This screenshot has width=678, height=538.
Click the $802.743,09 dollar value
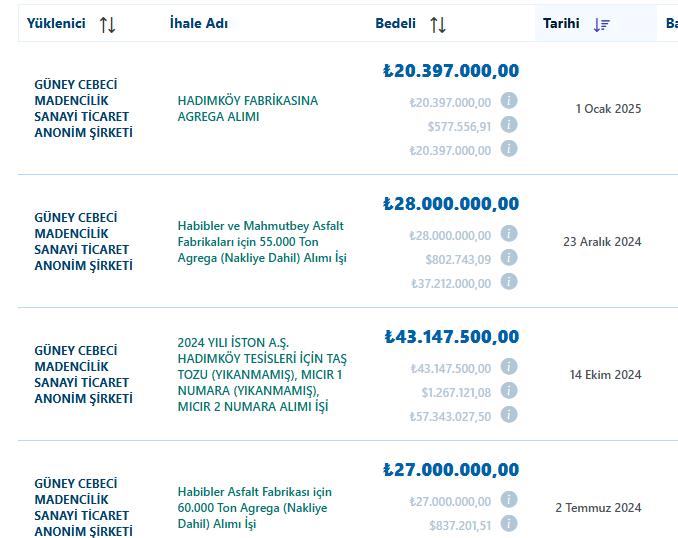point(458,259)
